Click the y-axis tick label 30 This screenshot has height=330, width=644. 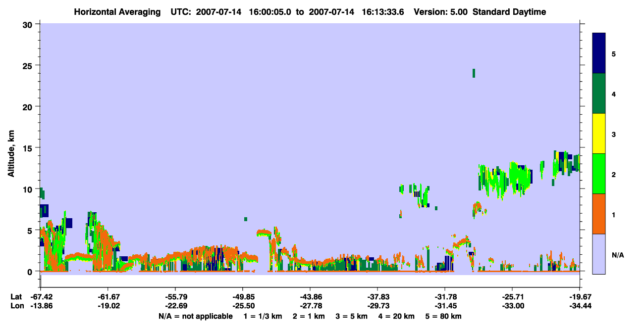click(x=29, y=24)
